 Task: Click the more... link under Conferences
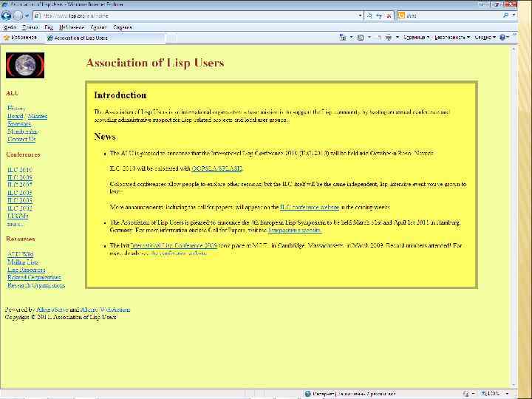click(16, 224)
